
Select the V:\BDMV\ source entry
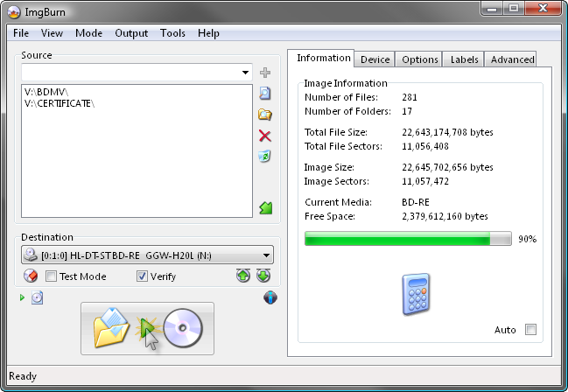pos(46,92)
